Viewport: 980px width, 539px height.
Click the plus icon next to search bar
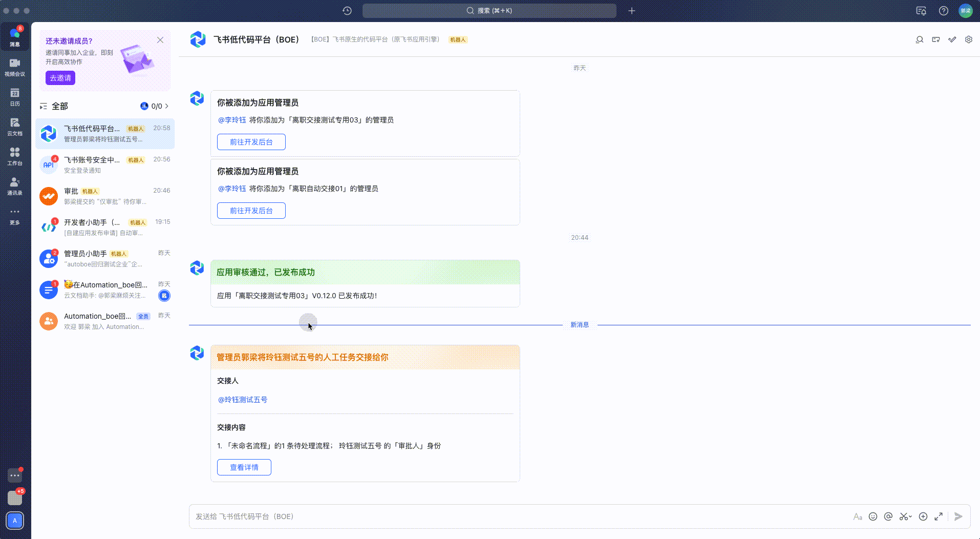coord(632,11)
